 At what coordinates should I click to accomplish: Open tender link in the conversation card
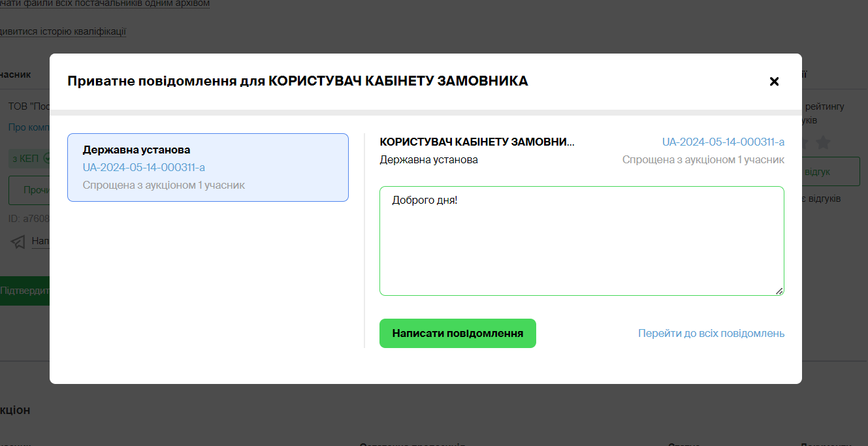(144, 167)
